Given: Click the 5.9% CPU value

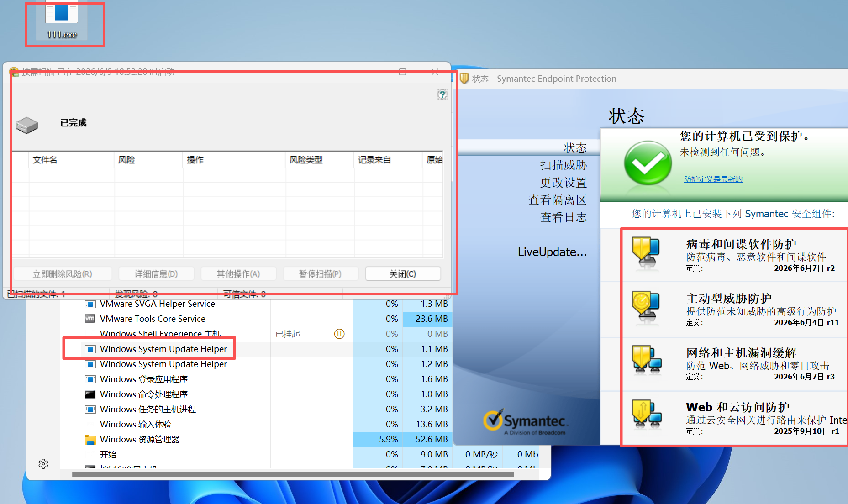Looking at the screenshot, I should pos(389,440).
